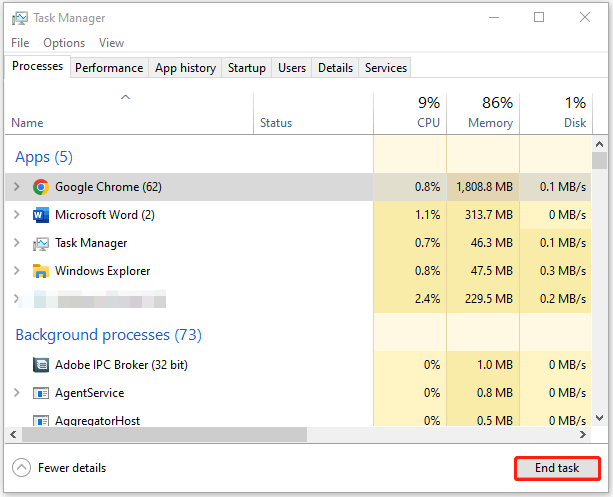This screenshot has width=613, height=497.
Task: Expand the Google Chrome process group
Action: click(16, 187)
